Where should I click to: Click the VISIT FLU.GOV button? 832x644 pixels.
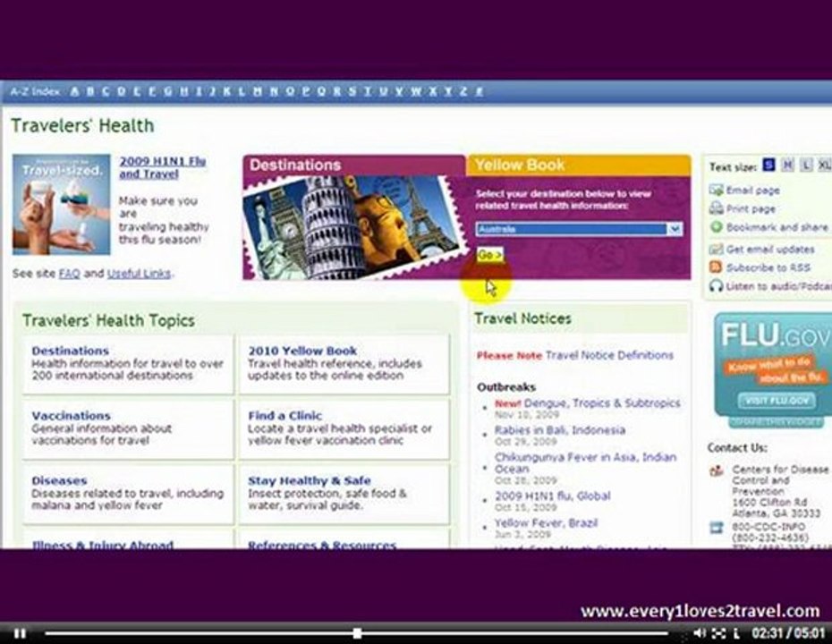777,401
